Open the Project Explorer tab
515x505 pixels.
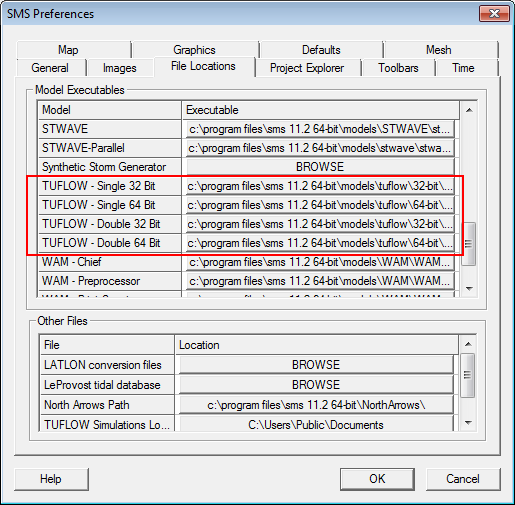(307, 68)
